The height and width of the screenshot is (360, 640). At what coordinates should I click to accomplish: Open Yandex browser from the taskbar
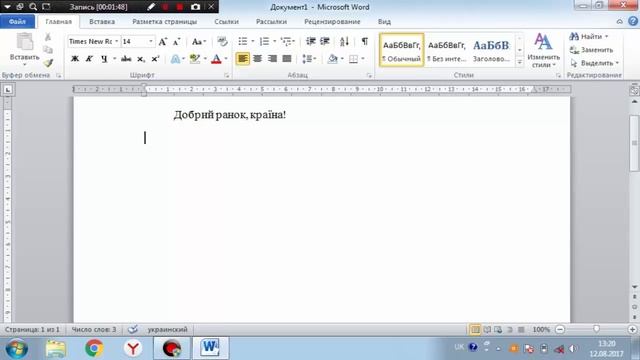[133, 348]
